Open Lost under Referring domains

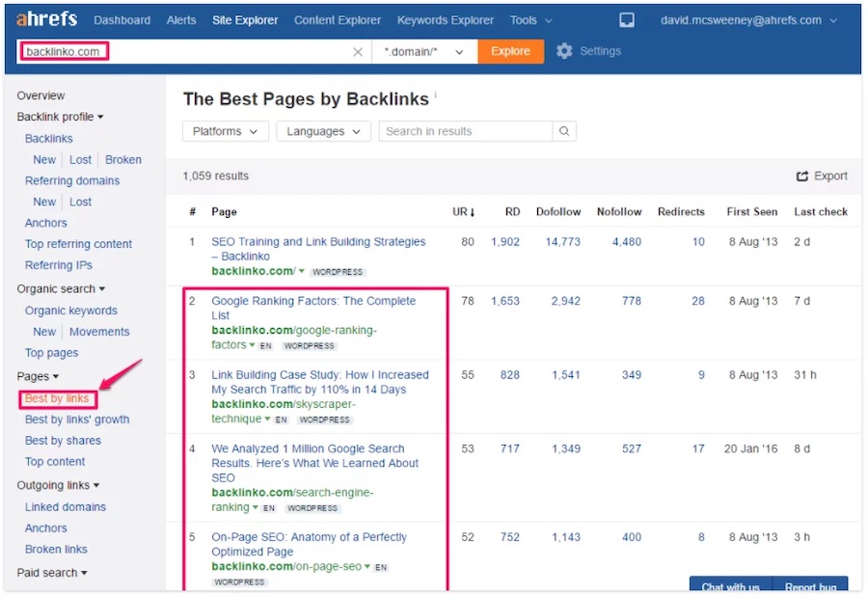(x=80, y=203)
